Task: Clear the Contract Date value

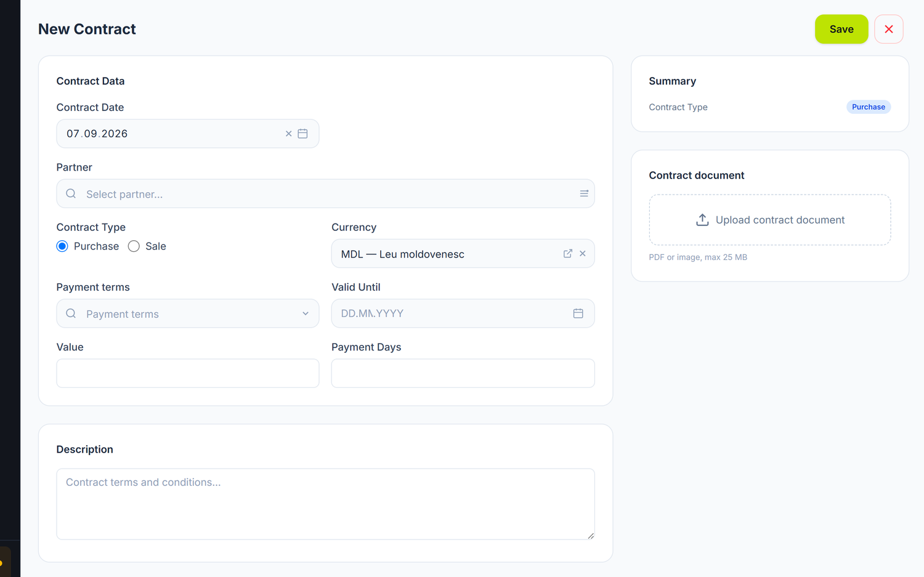Action: (x=288, y=134)
